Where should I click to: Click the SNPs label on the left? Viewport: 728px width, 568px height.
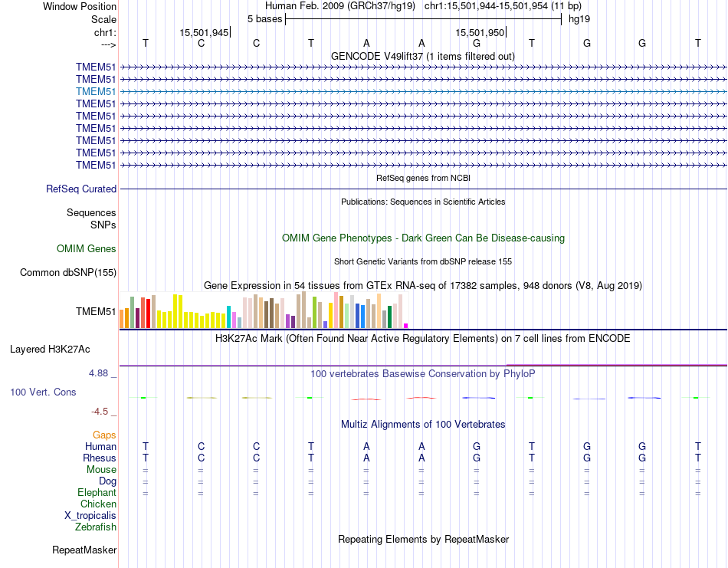tap(103, 225)
